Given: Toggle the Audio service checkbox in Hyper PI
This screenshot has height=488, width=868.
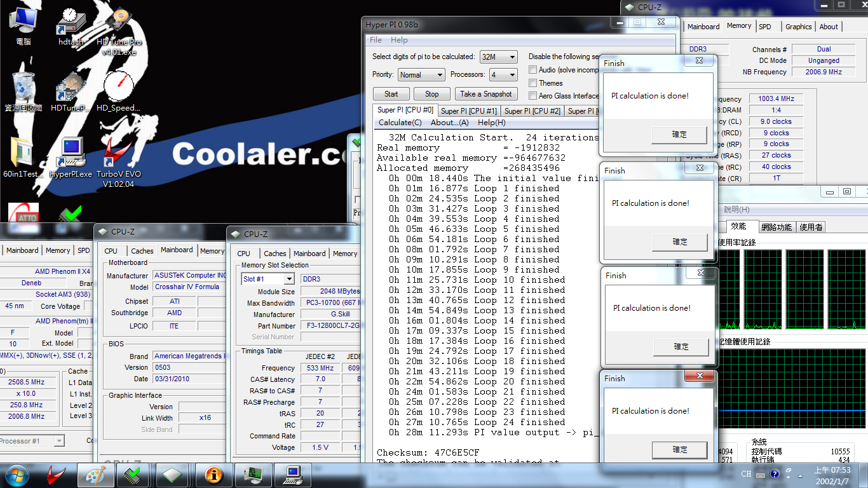Looking at the screenshot, I should pyautogui.click(x=533, y=70).
